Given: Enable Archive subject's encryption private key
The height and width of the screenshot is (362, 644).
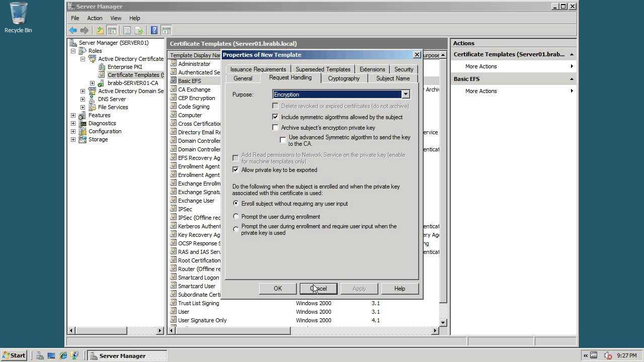Looking at the screenshot, I should [275, 128].
